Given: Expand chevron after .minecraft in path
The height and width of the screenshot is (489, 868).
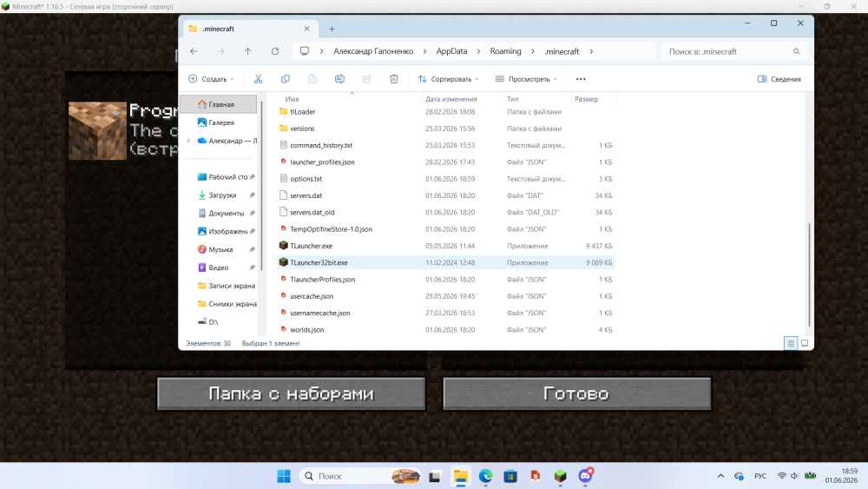Looking at the screenshot, I should coord(591,51).
